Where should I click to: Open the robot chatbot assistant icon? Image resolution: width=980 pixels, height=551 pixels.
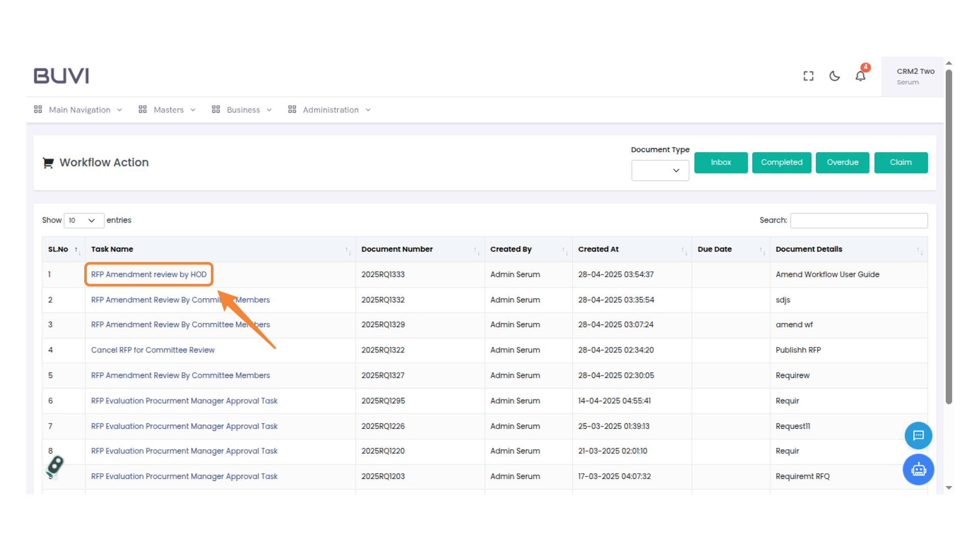[918, 469]
